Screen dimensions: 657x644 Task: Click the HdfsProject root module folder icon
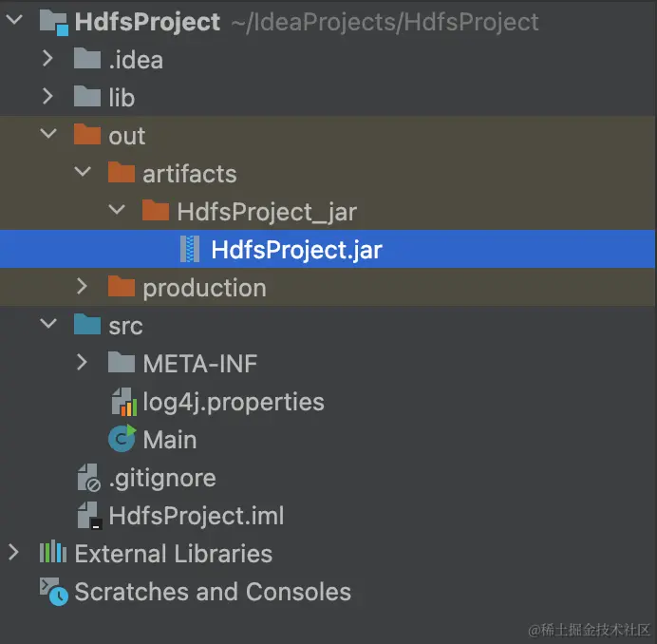pyautogui.click(x=53, y=22)
